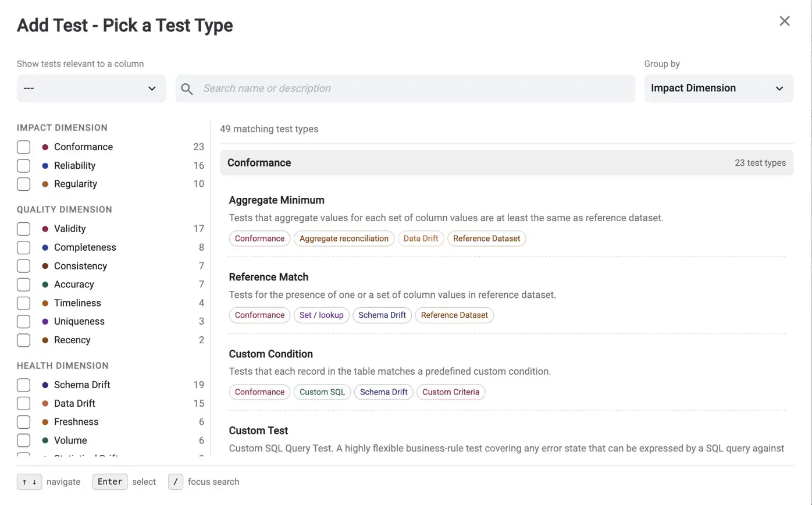Click the Validity label in Quality Dimension

point(70,229)
